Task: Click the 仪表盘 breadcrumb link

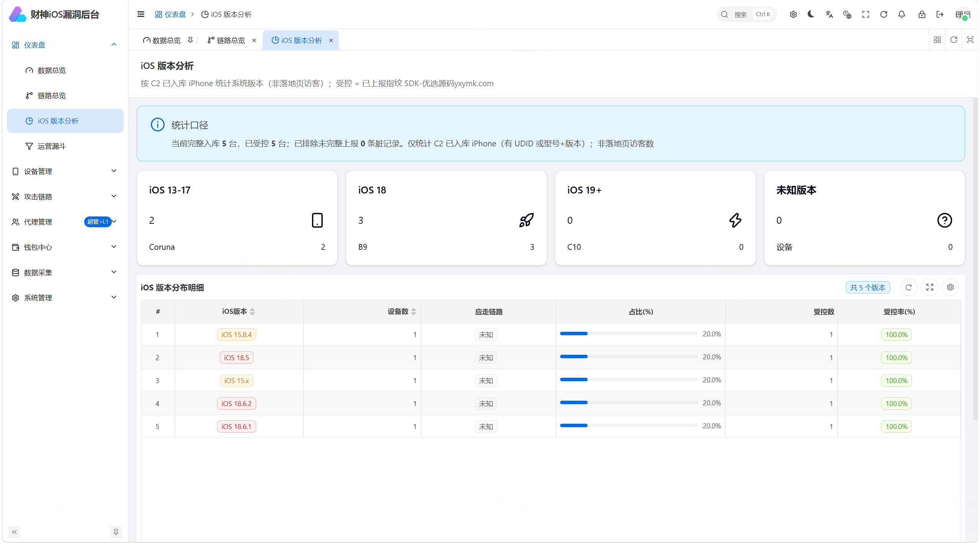Action: 170,14
